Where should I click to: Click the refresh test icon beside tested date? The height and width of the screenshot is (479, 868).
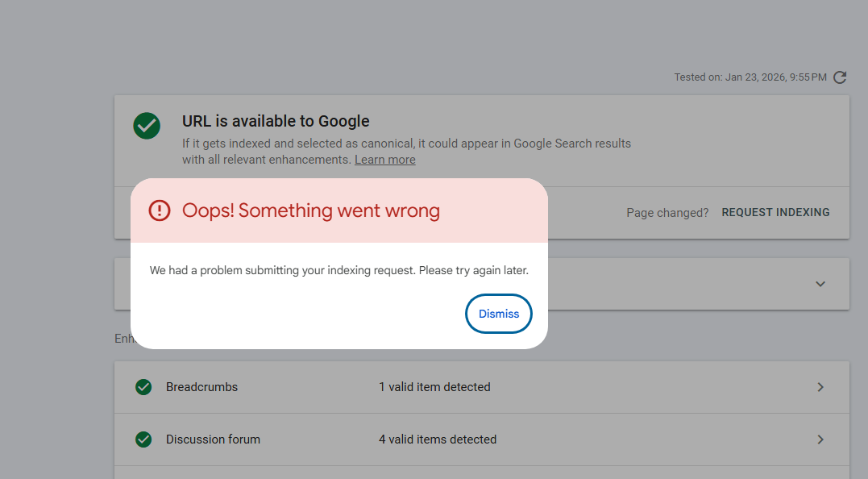pyautogui.click(x=840, y=77)
